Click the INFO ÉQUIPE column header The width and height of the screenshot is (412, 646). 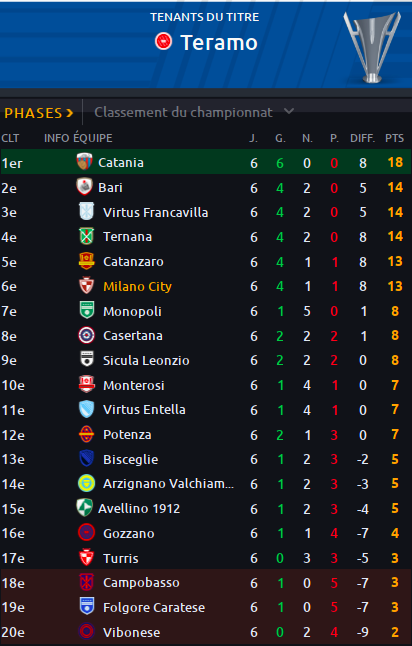[78, 138]
